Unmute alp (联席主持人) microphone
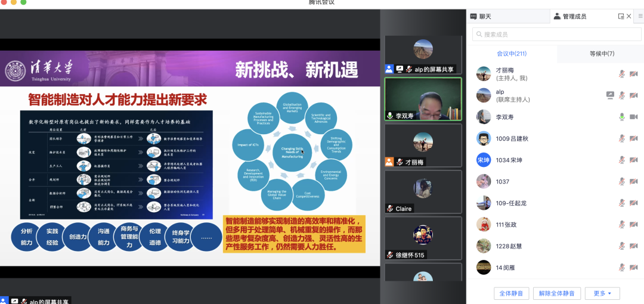The height and width of the screenshot is (304, 644). point(622,95)
